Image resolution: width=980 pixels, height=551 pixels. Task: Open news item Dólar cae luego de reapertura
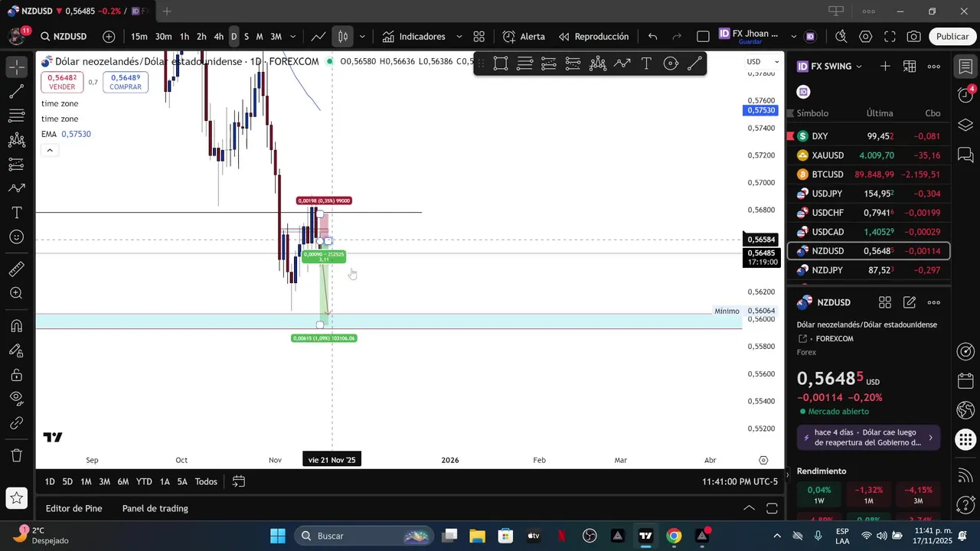pyautogui.click(x=867, y=438)
